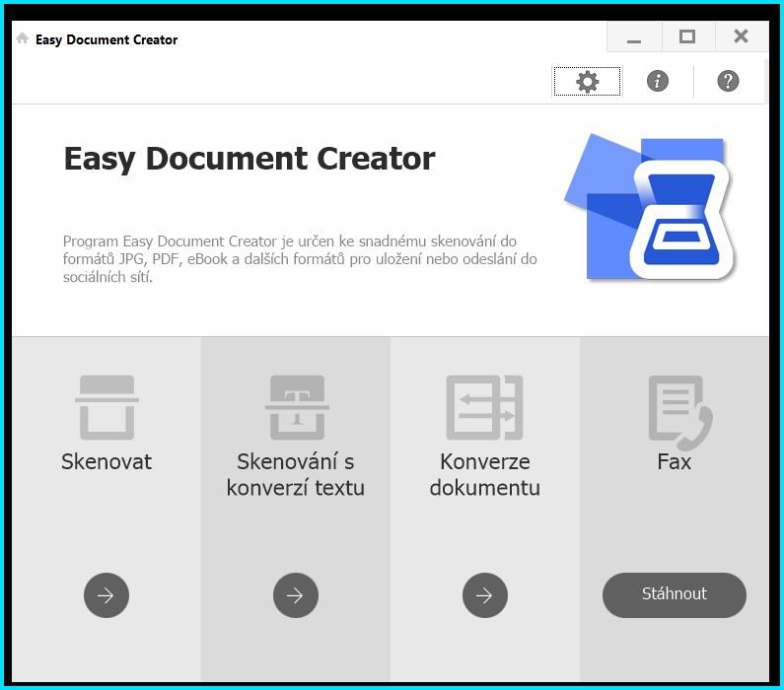Click the Skenovat label
This screenshot has height=690, width=784.
coord(107,461)
